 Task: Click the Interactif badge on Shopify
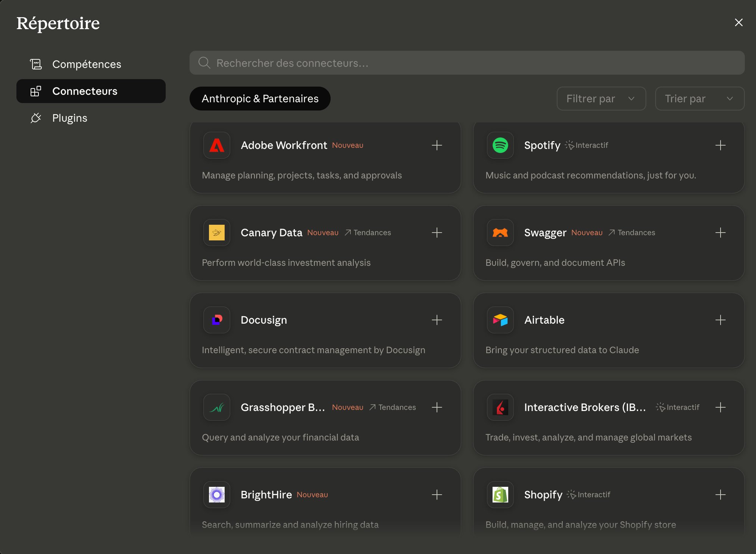[588, 495]
